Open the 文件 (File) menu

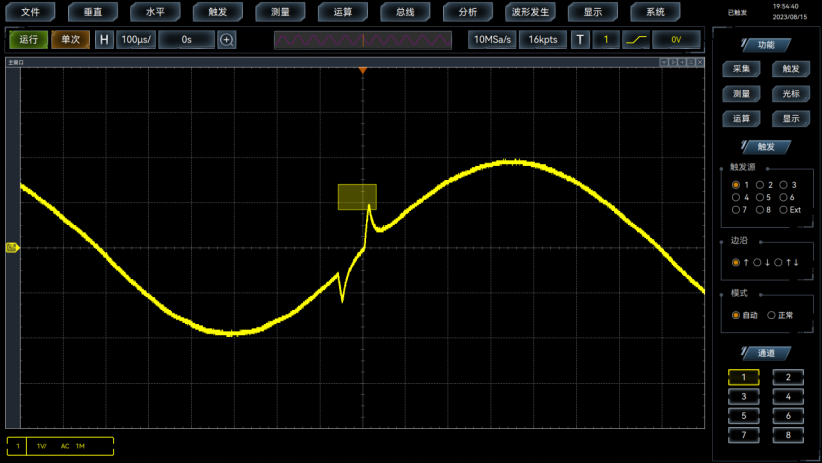coord(31,12)
